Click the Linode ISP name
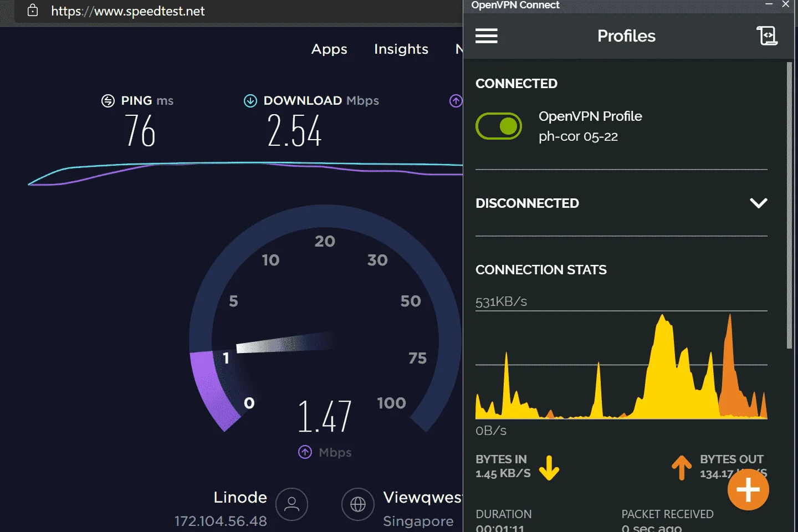Image resolution: width=798 pixels, height=532 pixels. tap(241, 497)
